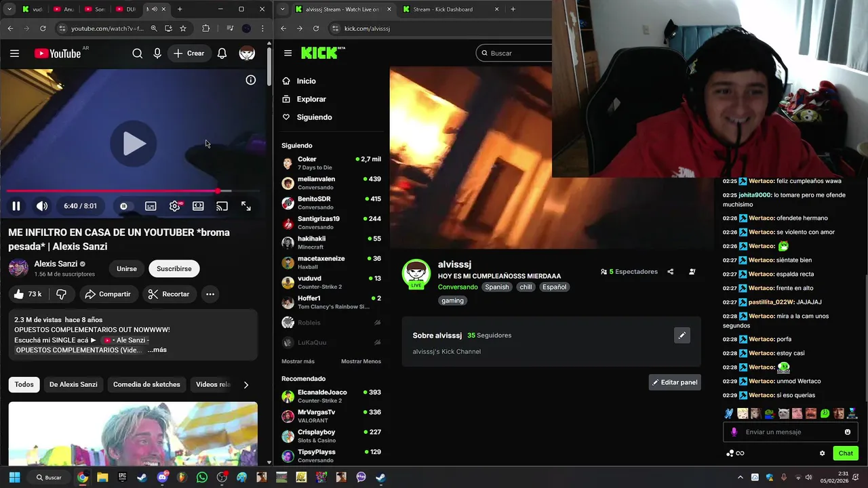Show video info card icon

point(250,80)
